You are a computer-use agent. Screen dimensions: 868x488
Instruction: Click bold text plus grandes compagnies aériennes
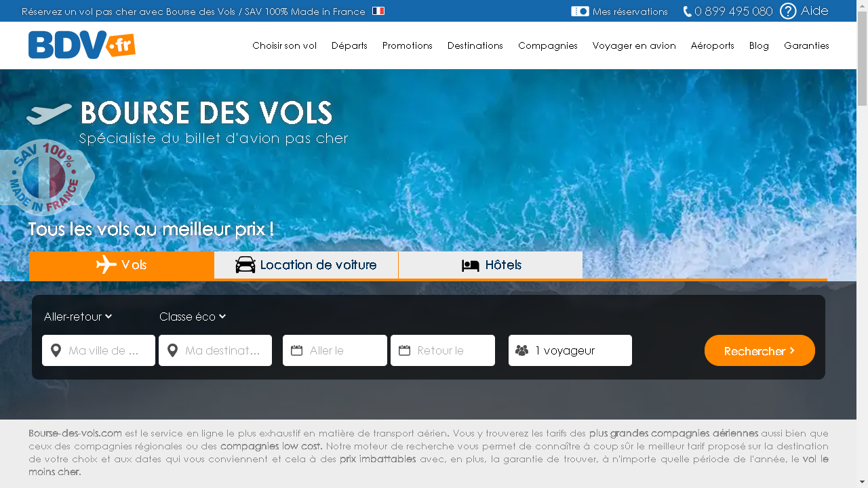pyautogui.click(x=673, y=433)
